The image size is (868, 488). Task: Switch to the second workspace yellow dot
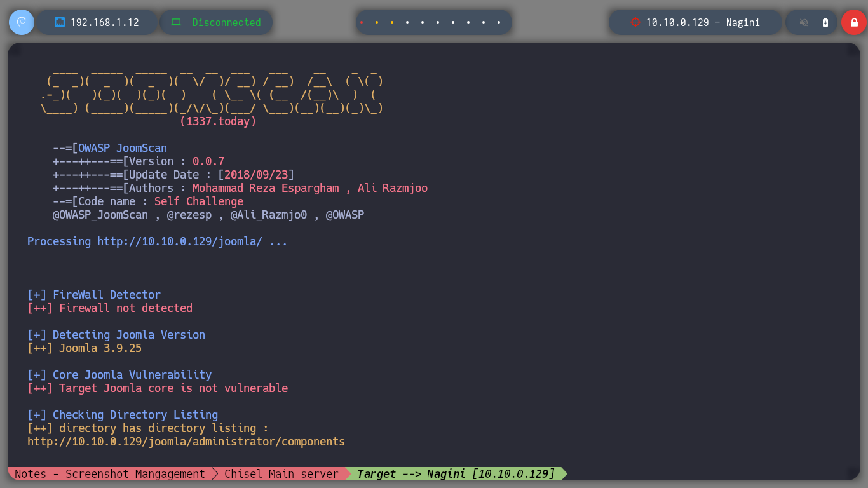tap(377, 22)
